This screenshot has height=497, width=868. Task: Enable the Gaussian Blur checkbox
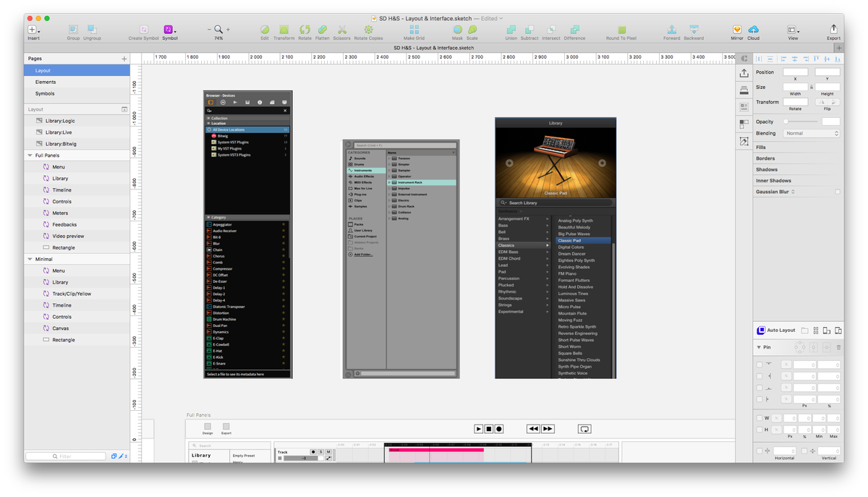pyautogui.click(x=838, y=192)
